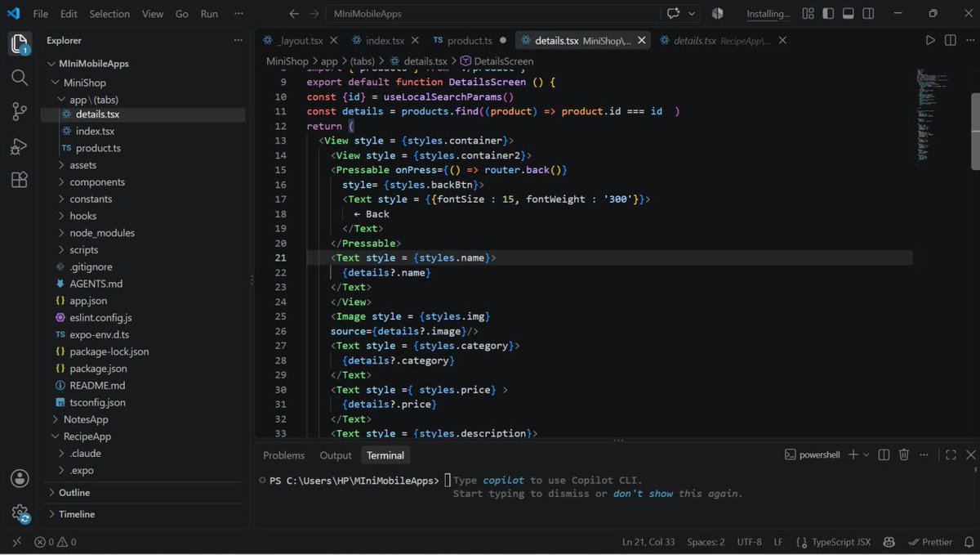
Task: Switch to the Problems panel tab
Action: click(x=283, y=455)
